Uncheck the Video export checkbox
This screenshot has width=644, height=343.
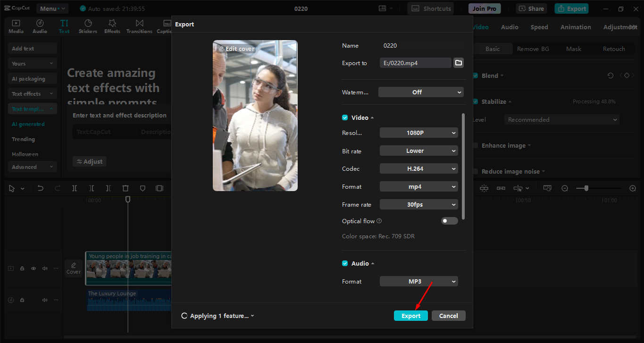[345, 117]
